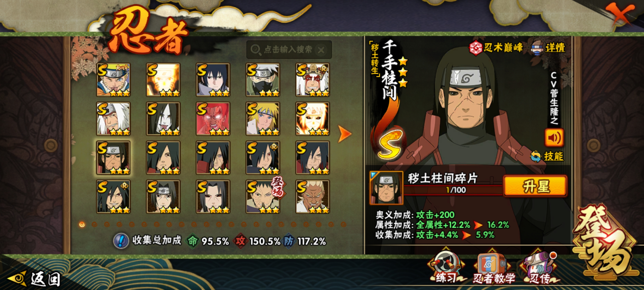Select the Jiraiya sage mode portrait
Image resolution: width=644 pixels, height=290 pixels.
pyautogui.click(x=313, y=80)
